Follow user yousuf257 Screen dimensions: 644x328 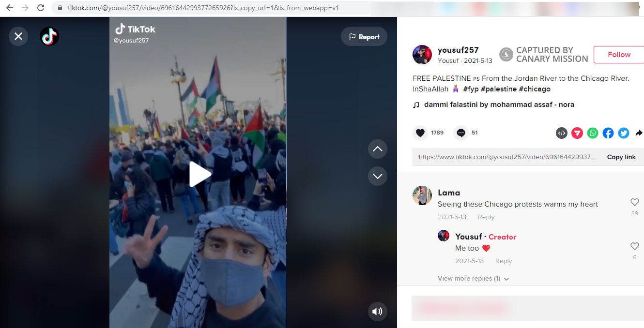click(620, 54)
